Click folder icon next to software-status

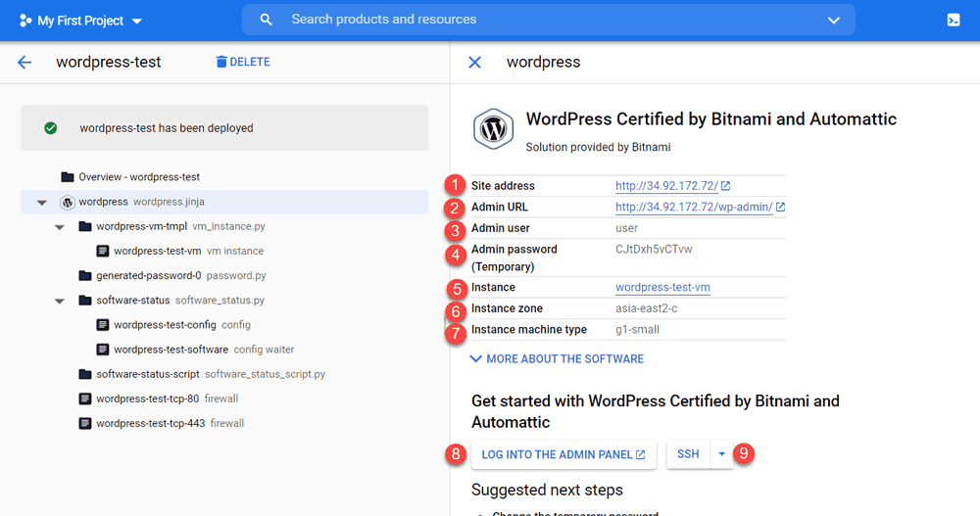coord(85,300)
